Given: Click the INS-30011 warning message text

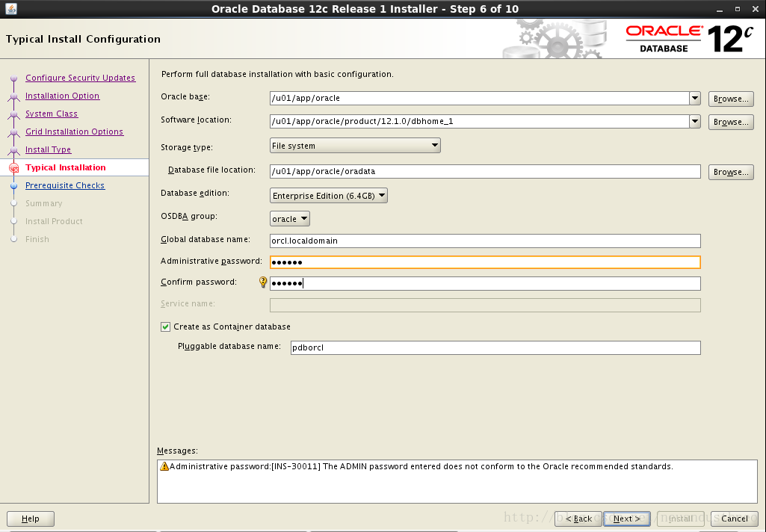Looking at the screenshot, I should 421,466.
